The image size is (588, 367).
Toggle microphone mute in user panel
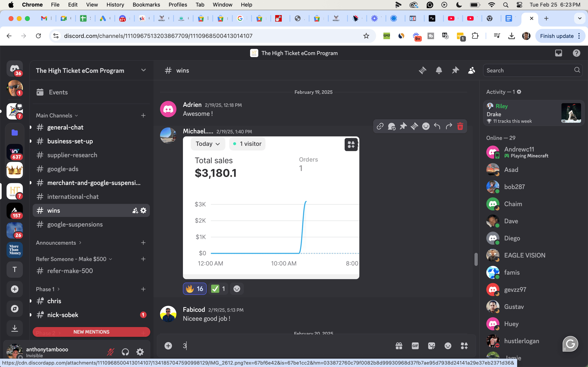tap(110, 352)
